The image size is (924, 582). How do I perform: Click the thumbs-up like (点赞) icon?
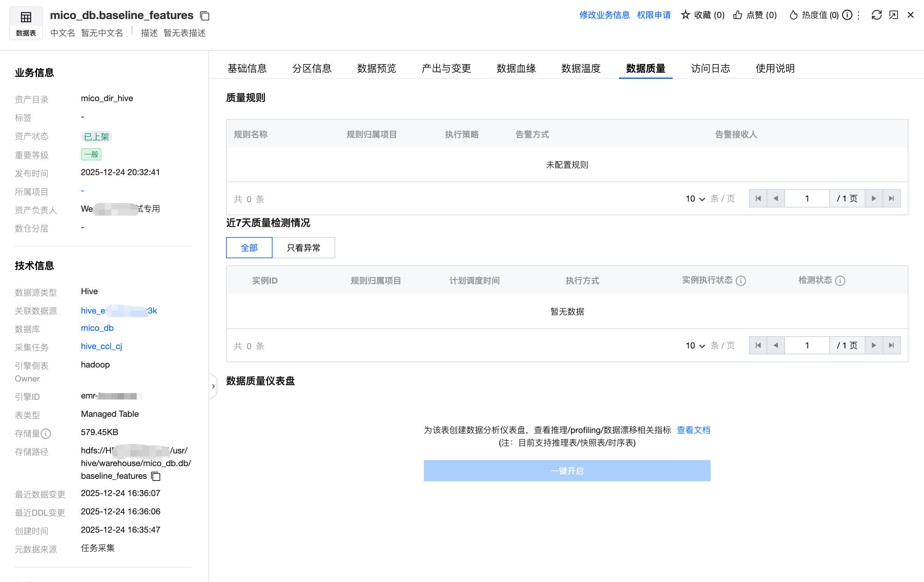point(737,15)
